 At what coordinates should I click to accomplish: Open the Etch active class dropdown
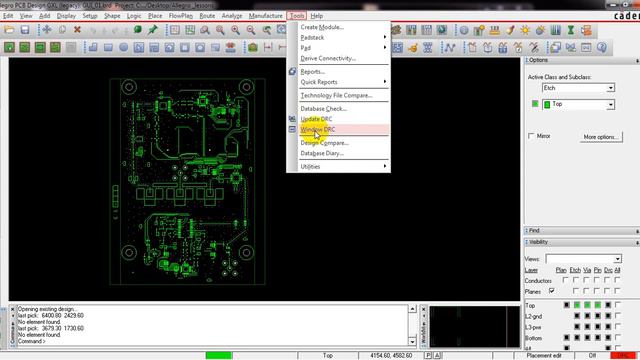(610, 88)
